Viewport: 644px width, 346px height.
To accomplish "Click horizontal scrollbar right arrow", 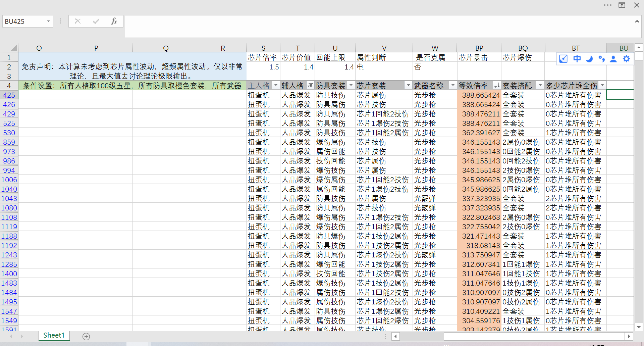I will click(629, 336).
